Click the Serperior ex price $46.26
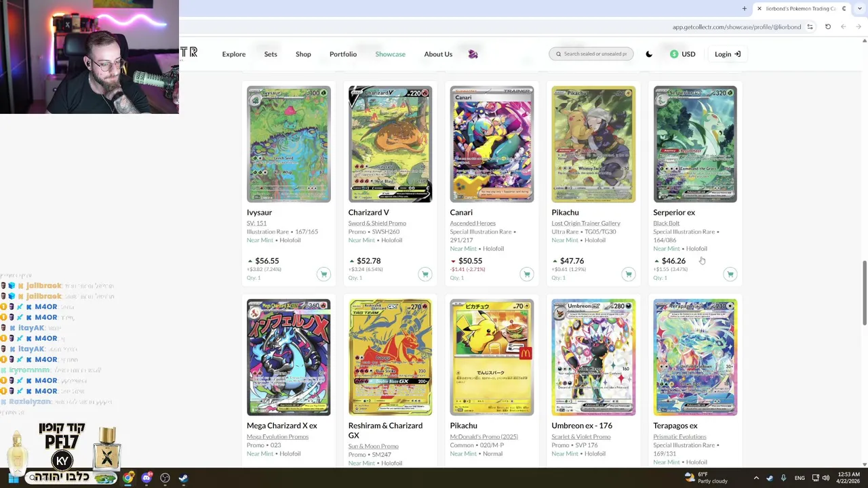868x488 pixels. click(x=673, y=261)
